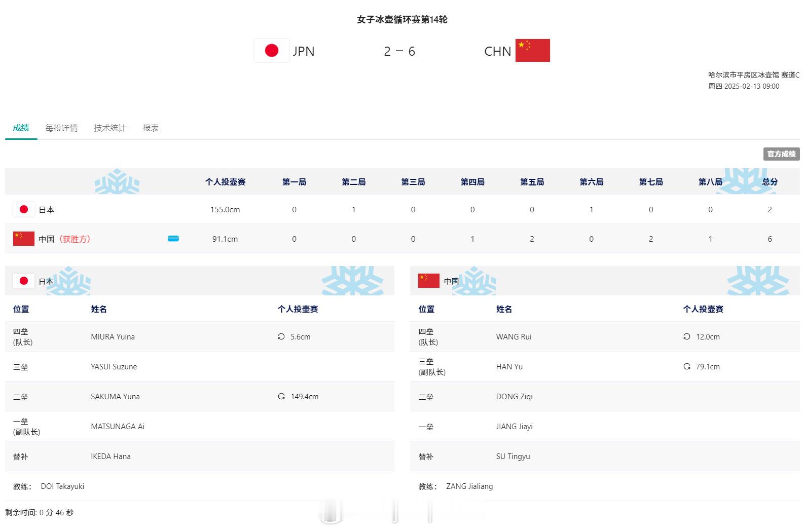Viewport: 804px width, 532px height.
Task: Select player MATSUNAGA Ai
Action: 118,427
